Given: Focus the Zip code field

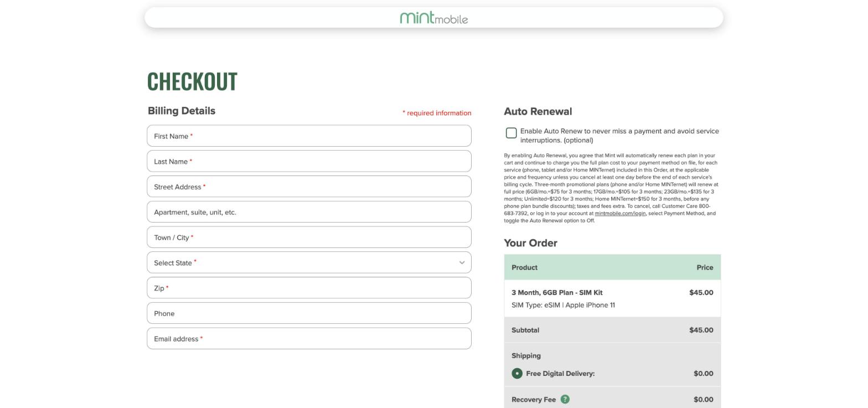Looking at the screenshot, I should (309, 288).
